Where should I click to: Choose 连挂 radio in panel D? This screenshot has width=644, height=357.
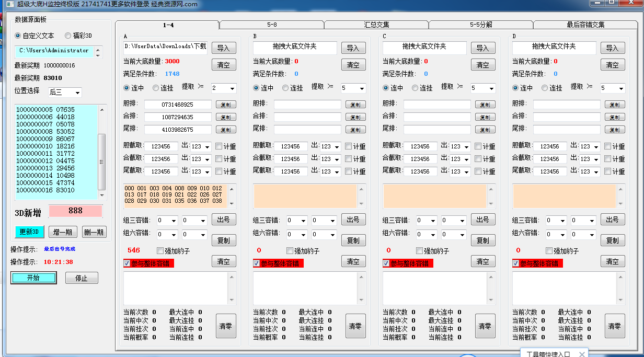coord(552,88)
